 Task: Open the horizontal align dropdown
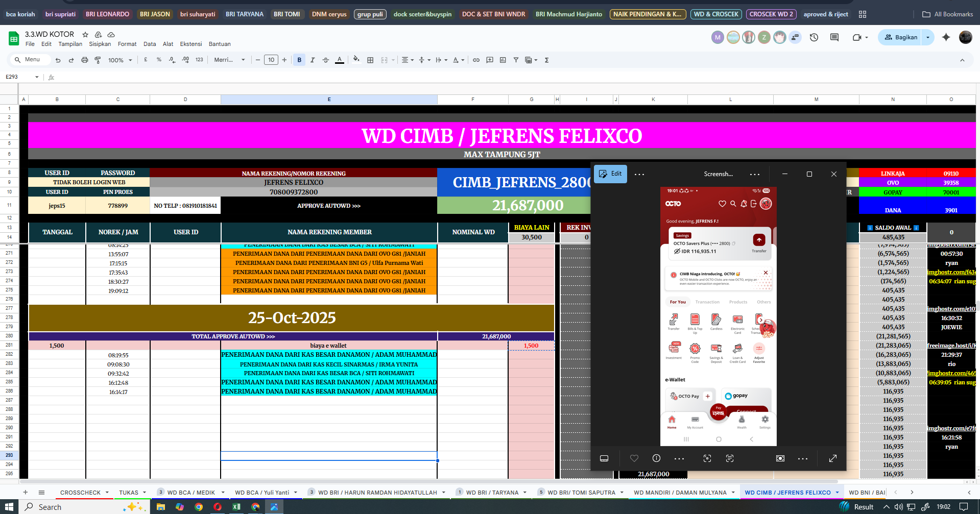pos(408,60)
